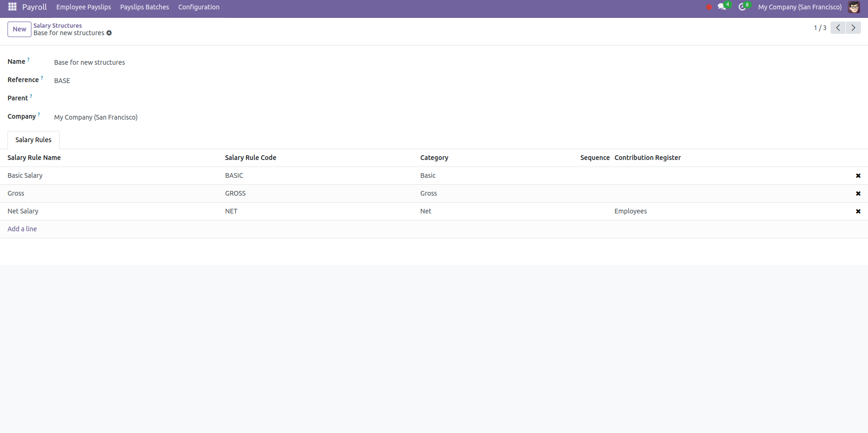Navigate to Salary Structures breadcrumb
868x433 pixels.
[x=57, y=25]
